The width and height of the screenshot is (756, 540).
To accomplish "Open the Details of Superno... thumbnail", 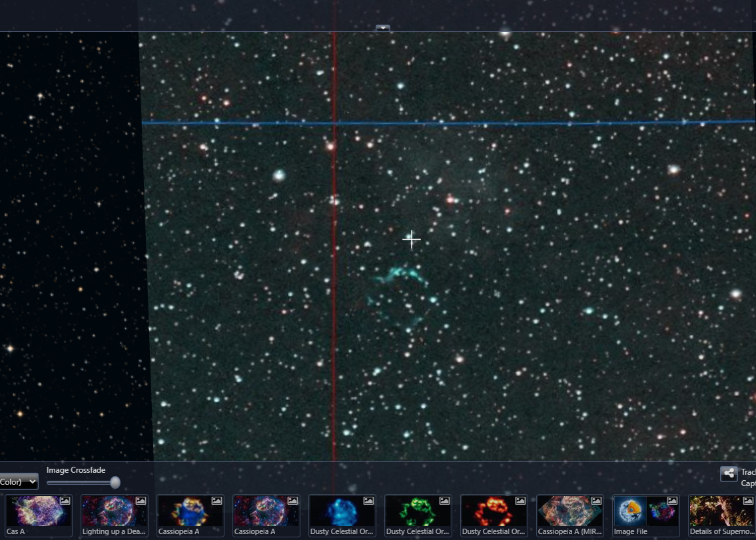I will 722,515.
